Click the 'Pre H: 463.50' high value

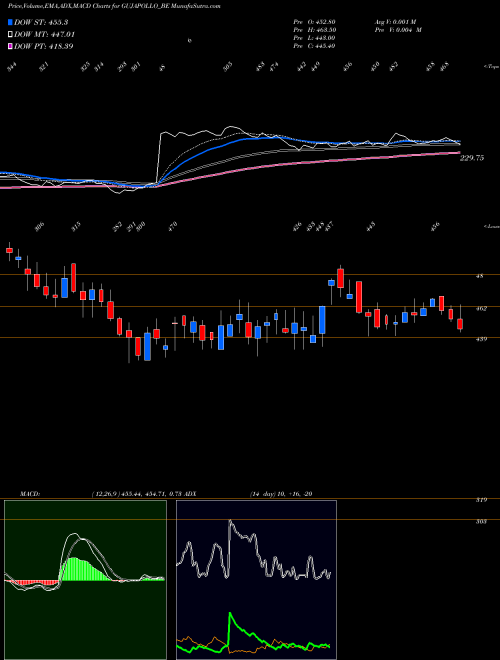click(314, 30)
